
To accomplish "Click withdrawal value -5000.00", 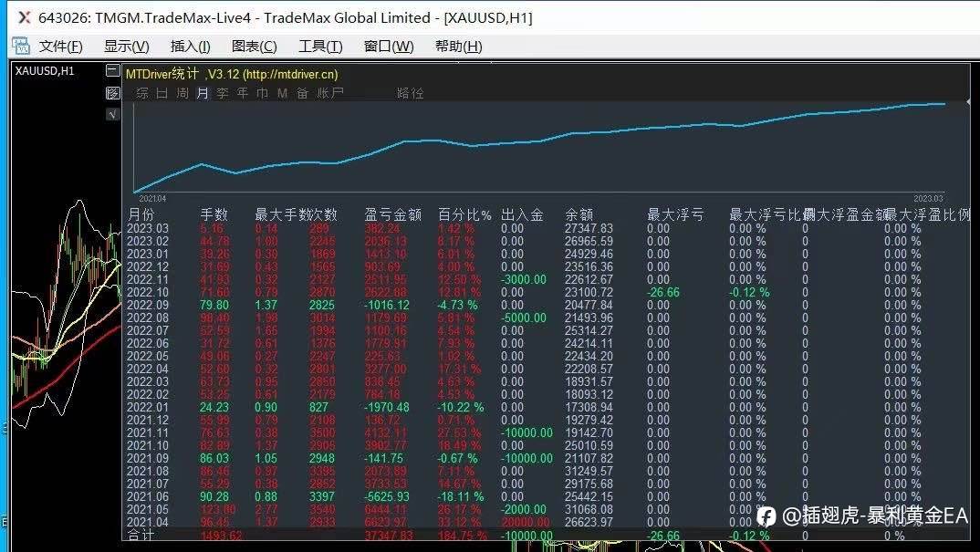I will click(524, 318).
